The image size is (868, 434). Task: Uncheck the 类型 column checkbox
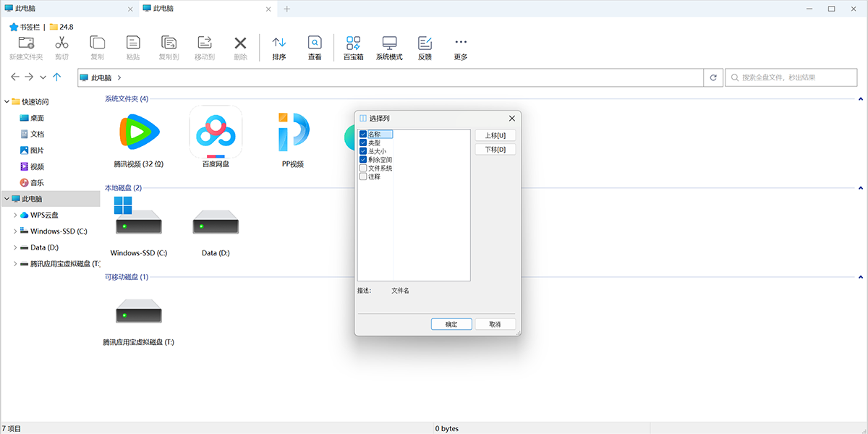[x=363, y=143]
